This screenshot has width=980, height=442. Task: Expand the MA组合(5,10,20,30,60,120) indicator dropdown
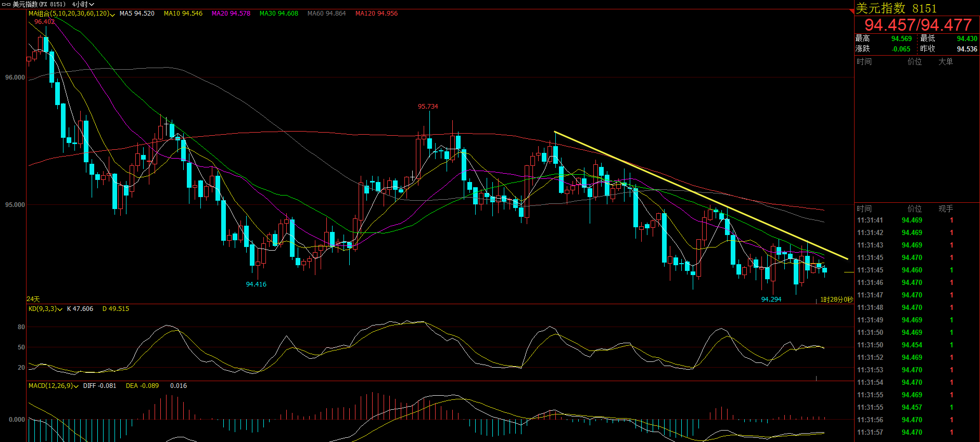point(112,15)
